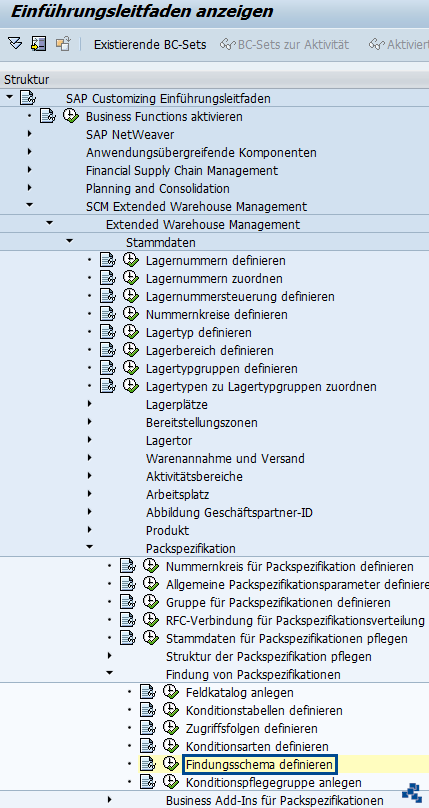
Task: Select Nummernkreise definieren text
Action: [216, 314]
